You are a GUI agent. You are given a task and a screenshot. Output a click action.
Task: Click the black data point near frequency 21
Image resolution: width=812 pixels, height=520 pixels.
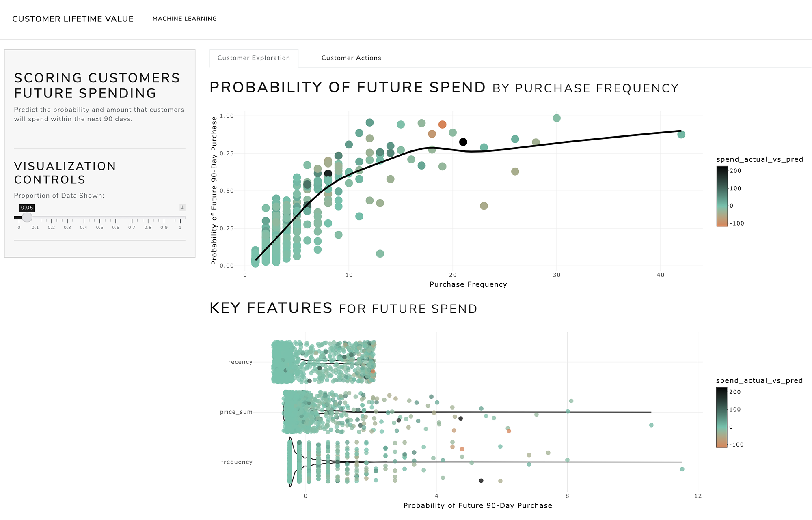463,142
